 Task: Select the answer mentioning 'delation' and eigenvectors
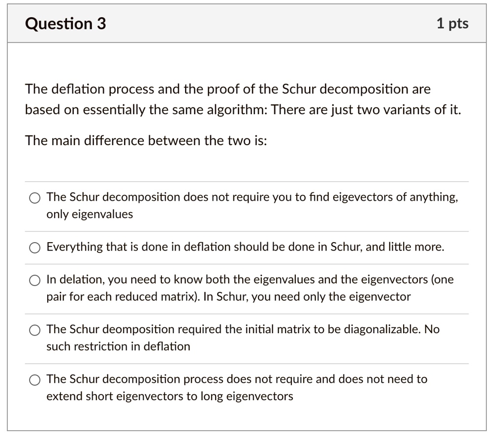[x=34, y=280]
